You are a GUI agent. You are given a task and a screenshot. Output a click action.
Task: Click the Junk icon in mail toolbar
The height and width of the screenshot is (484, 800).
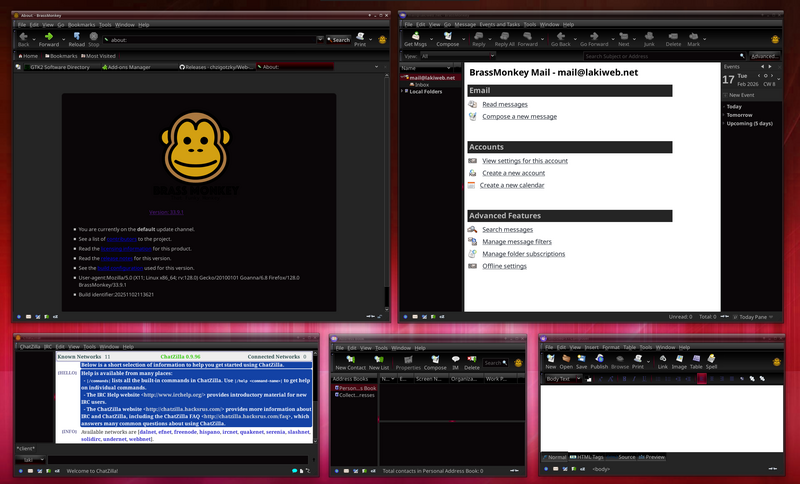[648, 39]
